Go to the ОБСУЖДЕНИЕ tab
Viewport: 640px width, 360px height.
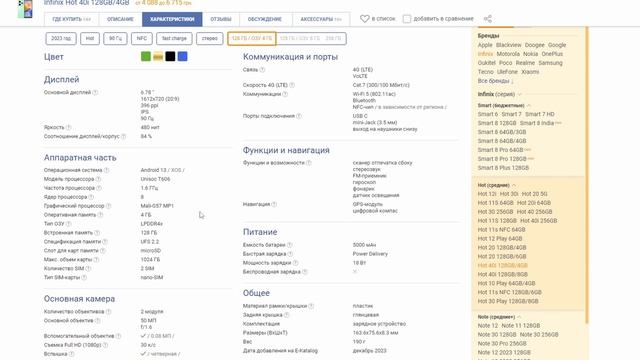point(265,19)
